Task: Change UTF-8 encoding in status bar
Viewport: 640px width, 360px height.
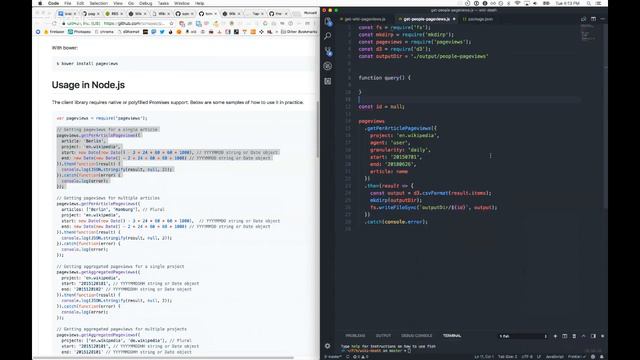Action: (527, 357)
